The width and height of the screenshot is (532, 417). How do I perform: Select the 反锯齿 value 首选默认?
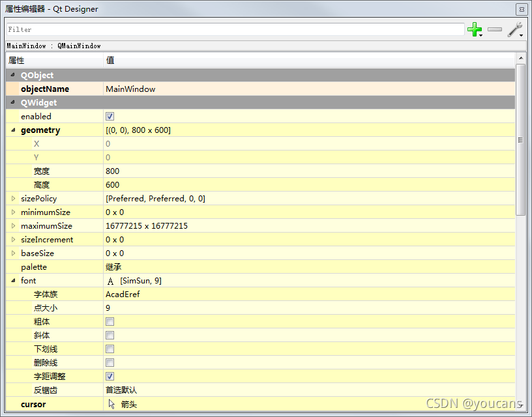click(x=121, y=390)
